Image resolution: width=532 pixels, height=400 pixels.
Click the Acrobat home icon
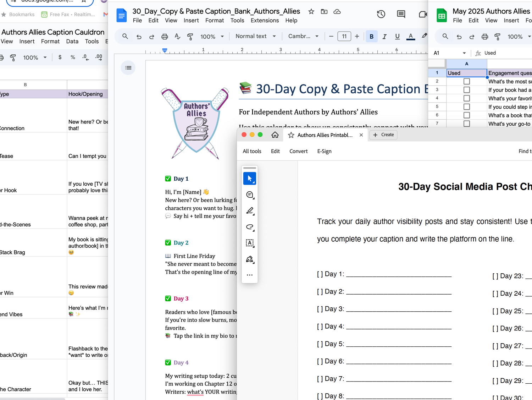pyautogui.click(x=275, y=135)
